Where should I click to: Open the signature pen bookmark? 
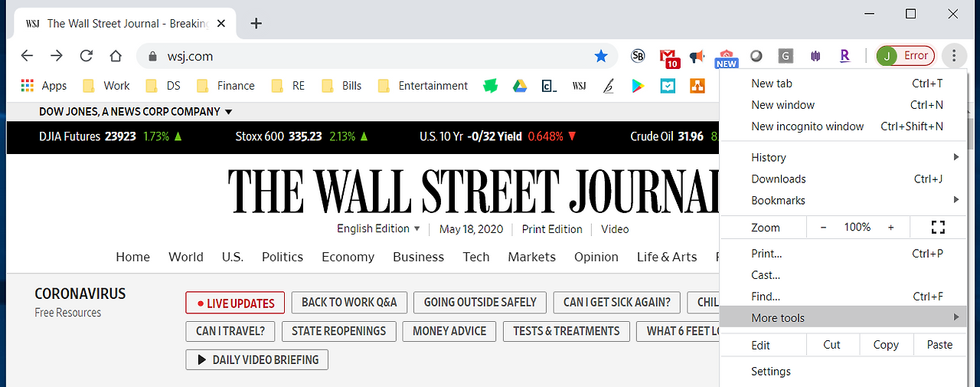[x=608, y=86]
